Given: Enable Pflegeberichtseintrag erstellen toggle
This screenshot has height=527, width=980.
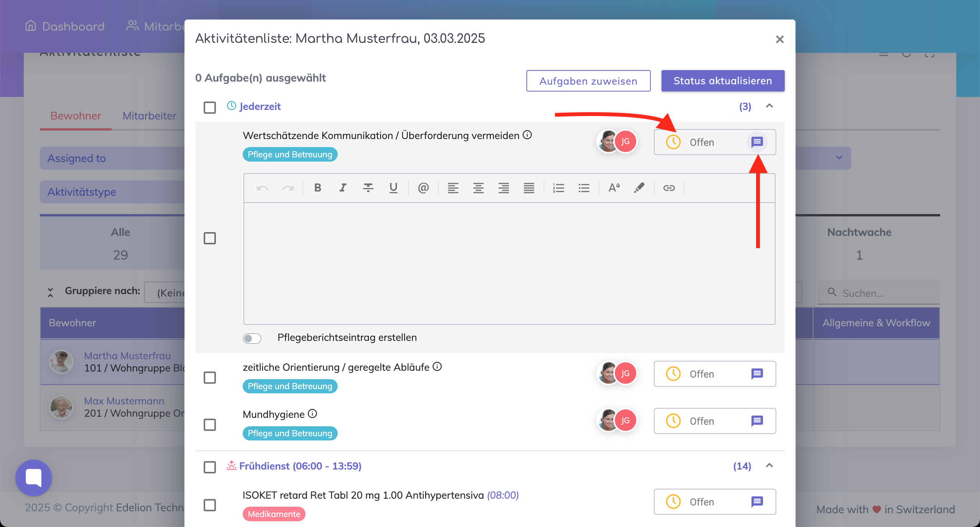Looking at the screenshot, I should point(252,338).
